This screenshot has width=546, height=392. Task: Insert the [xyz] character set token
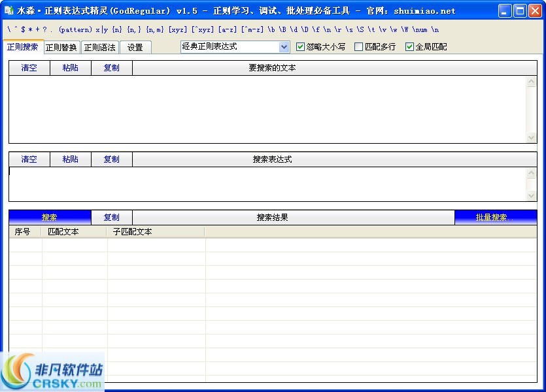[x=178, y=29]
